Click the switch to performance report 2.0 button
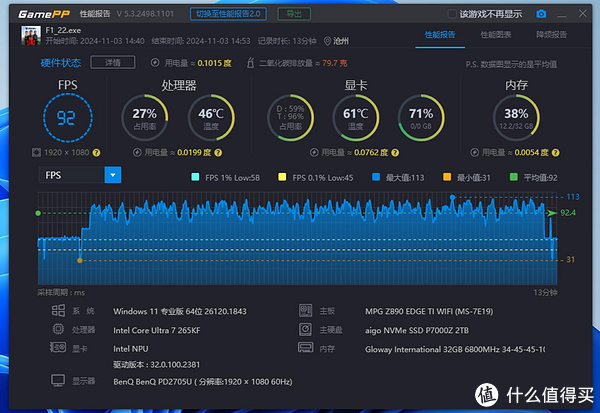The image size is (600, 413). (x=228, y=14)
